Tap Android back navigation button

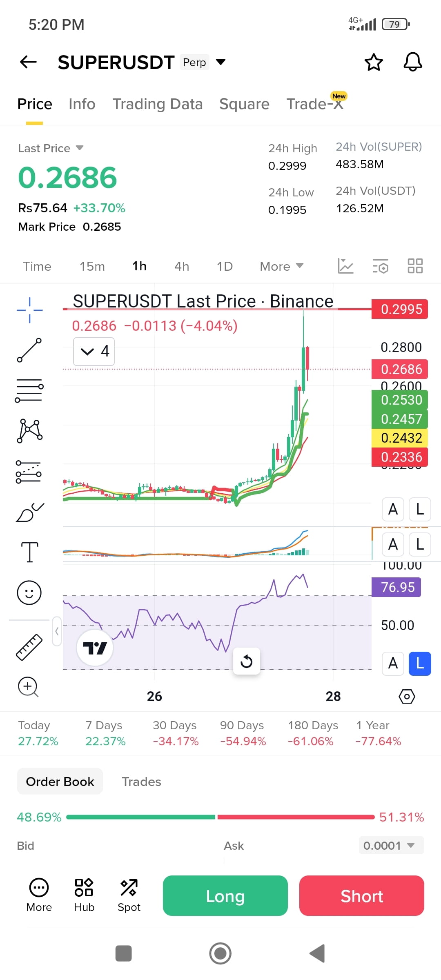[317, 953]
